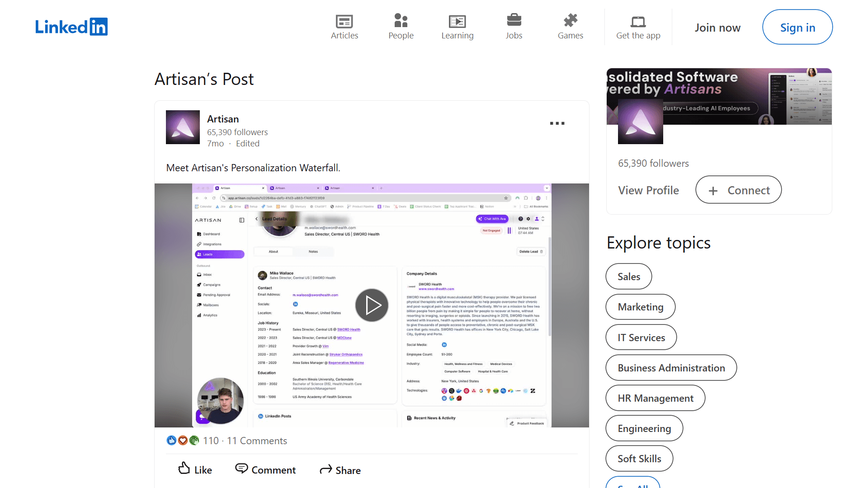The image size is (868, 488).
Task: Open the View Profile link
Action: tap(649, 190)
